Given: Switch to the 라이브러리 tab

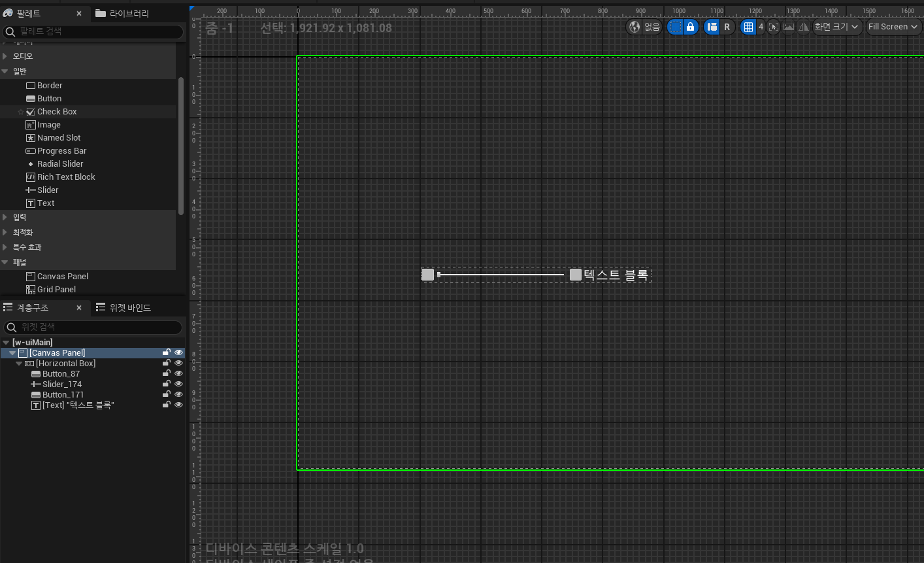Looking at the screenshot, I should pos(123,13).
